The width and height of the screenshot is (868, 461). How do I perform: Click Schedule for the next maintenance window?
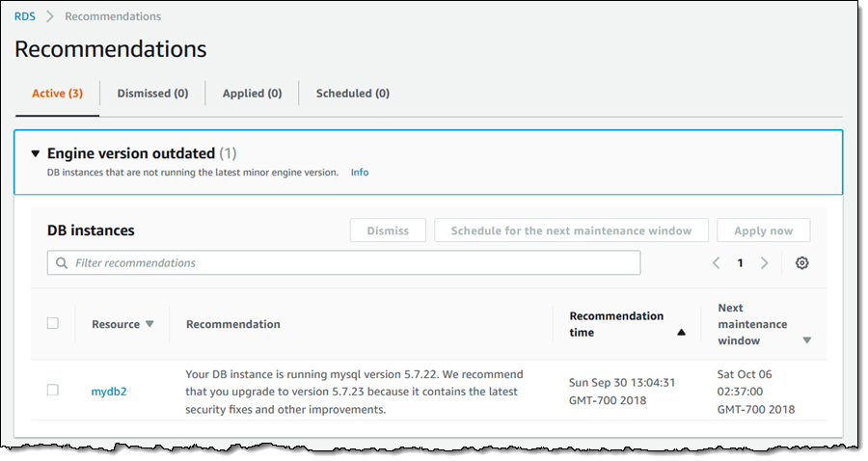pos(571,230)
